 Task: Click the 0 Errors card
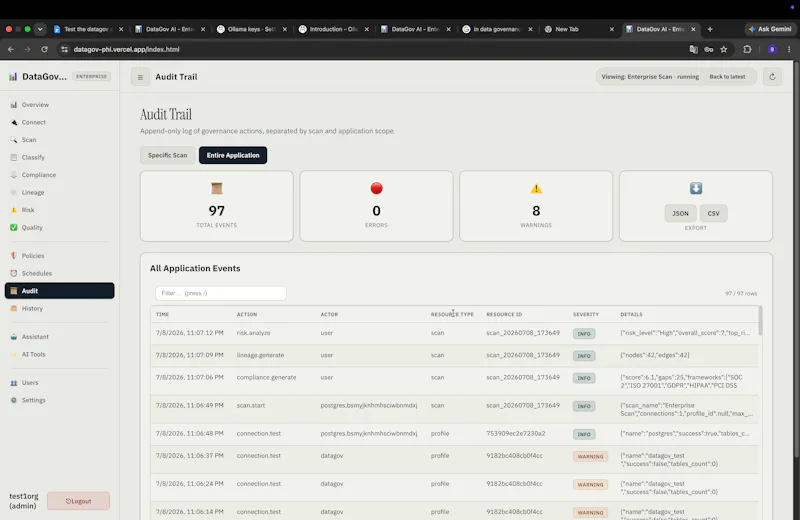[x=376, y=206]
